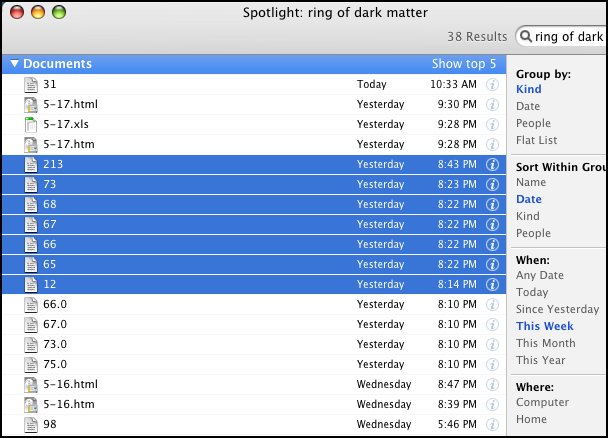
Task: Select file name 75.0
Action: pos(55,364)
